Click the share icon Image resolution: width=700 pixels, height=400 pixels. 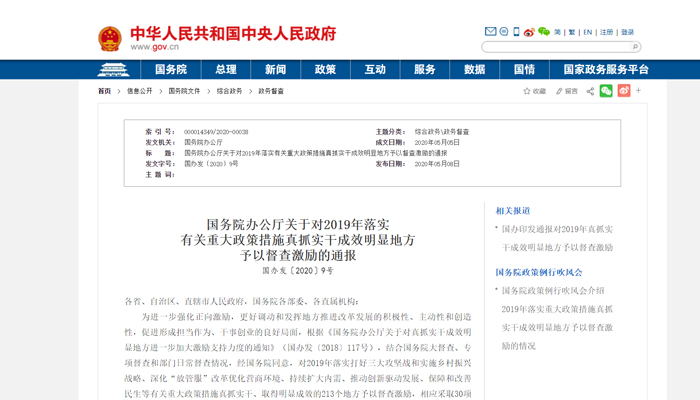point(590,91)
